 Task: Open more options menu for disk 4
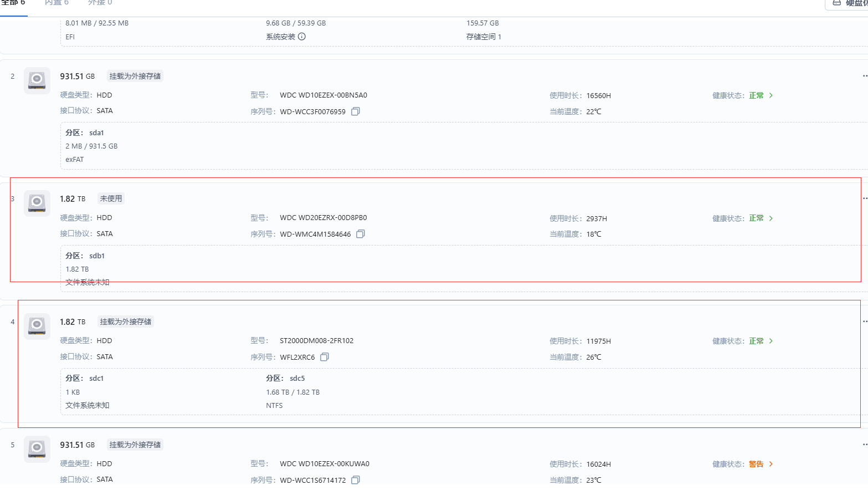[x=864, y=321]
